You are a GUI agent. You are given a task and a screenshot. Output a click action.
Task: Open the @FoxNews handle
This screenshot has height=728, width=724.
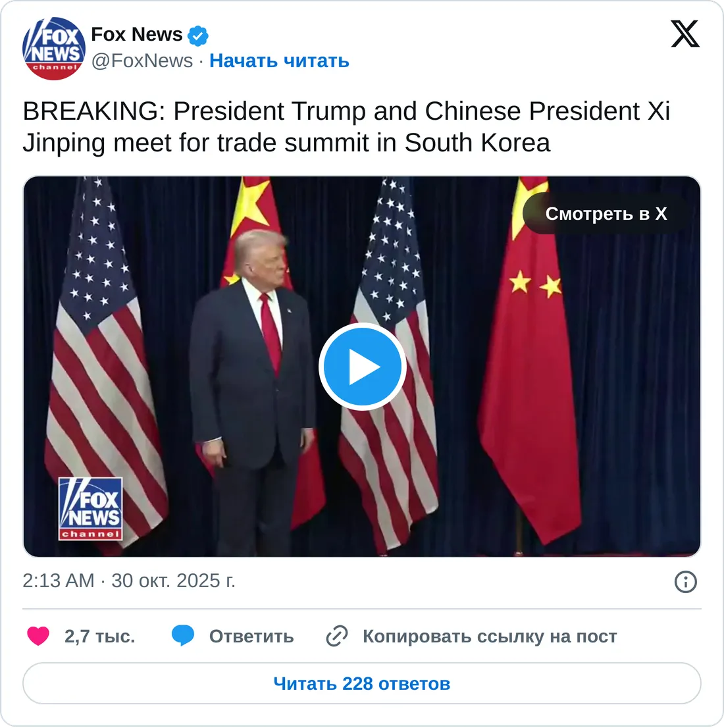pos(142,61)
